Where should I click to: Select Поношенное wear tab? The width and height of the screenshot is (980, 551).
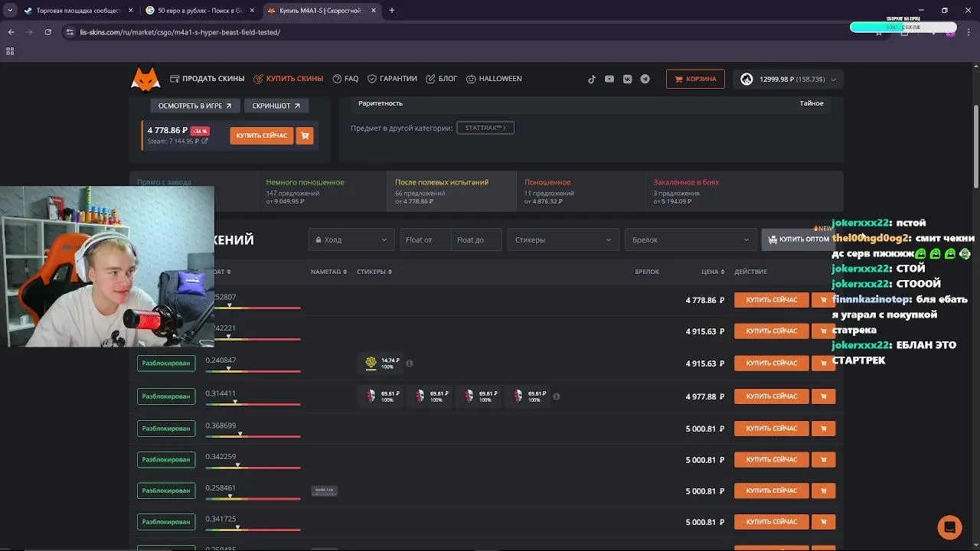click(x=580, y=191)
